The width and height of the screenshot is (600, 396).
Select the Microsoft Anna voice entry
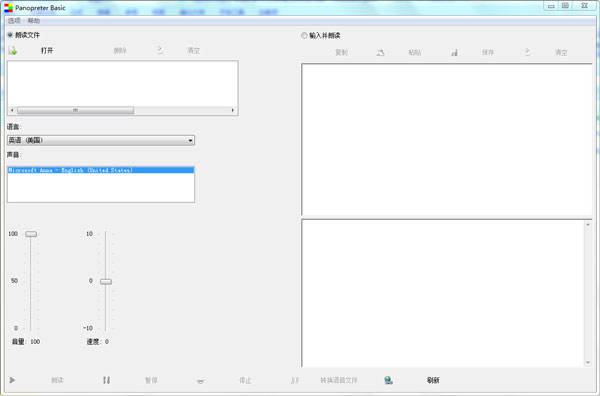(x=101, y=170)
